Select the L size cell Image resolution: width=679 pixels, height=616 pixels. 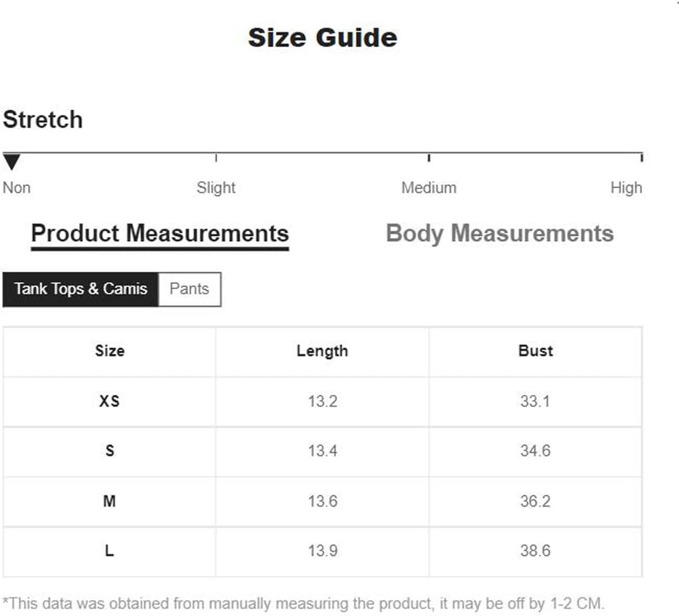(x=109, y=551)
